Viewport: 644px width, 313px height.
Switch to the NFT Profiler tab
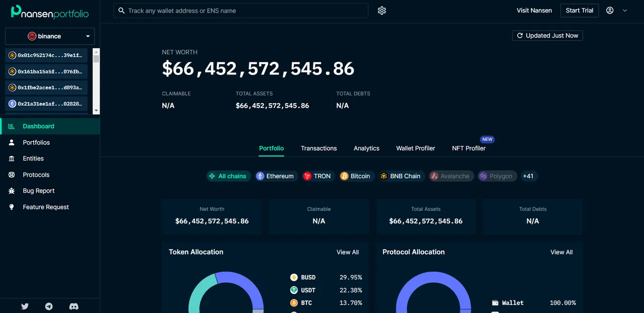469,148
